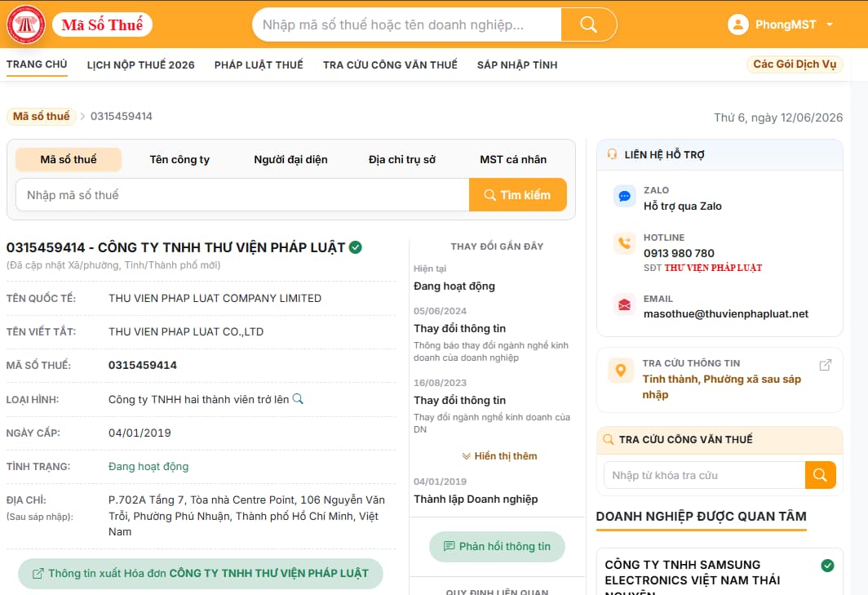Open Lịch nộp thuế 2026 menu item
The height and width of the screenshot is (595, 868).
pos(140,64)
